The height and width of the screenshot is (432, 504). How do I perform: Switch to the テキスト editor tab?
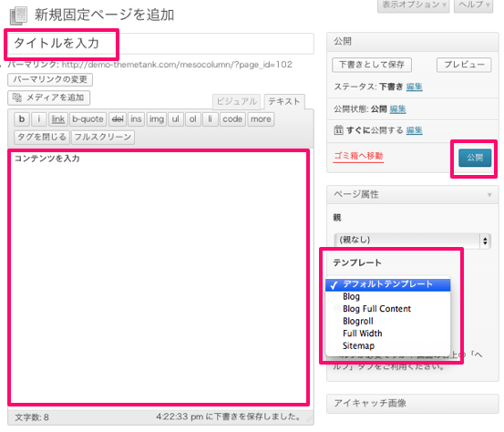(284, 101)
